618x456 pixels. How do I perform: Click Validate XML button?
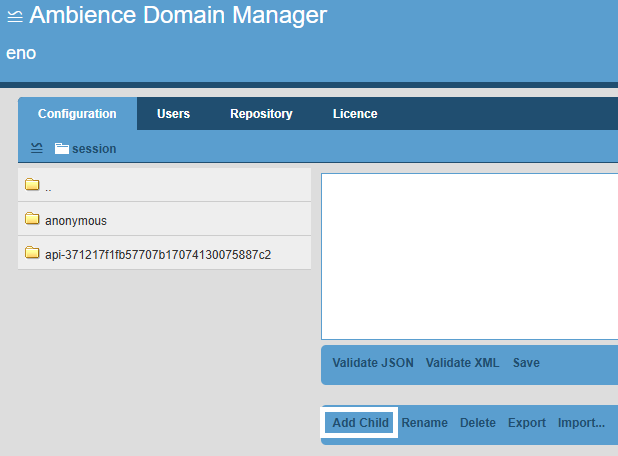pos(462,363)
